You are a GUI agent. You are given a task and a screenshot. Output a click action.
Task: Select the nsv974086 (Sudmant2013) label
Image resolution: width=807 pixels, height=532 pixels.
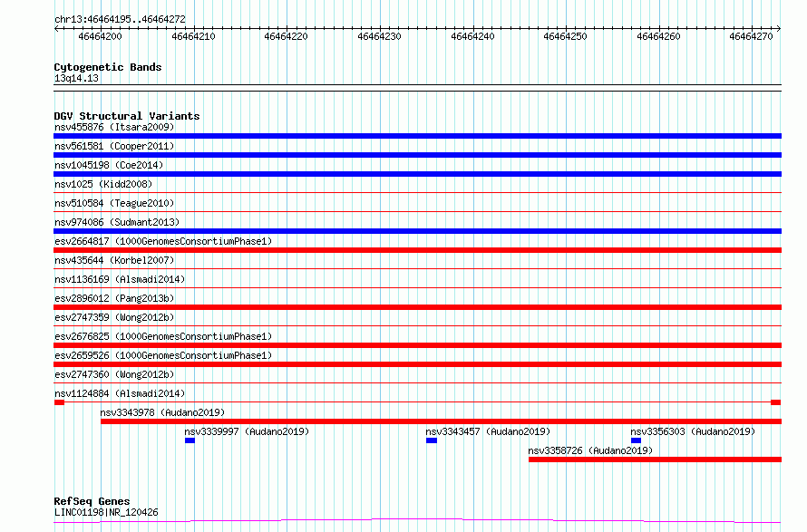[x=117, y=222]
